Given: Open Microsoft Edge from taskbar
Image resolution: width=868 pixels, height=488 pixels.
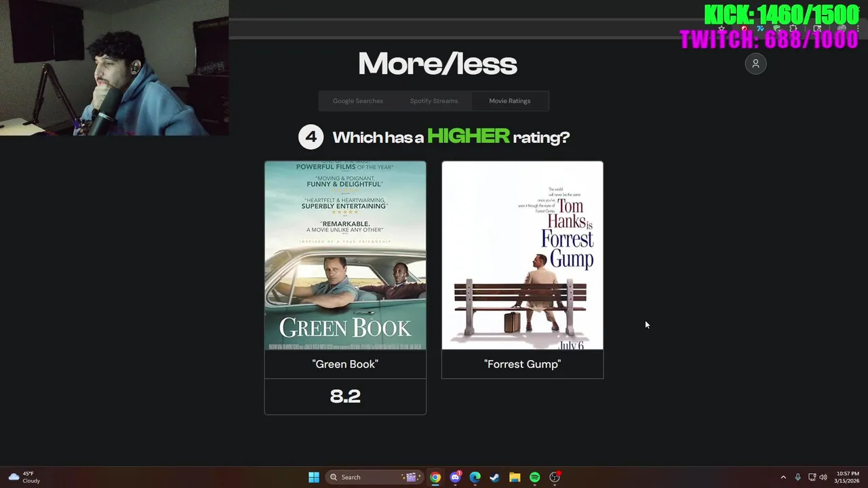Looking at the screenshot, I should point(475,477).
